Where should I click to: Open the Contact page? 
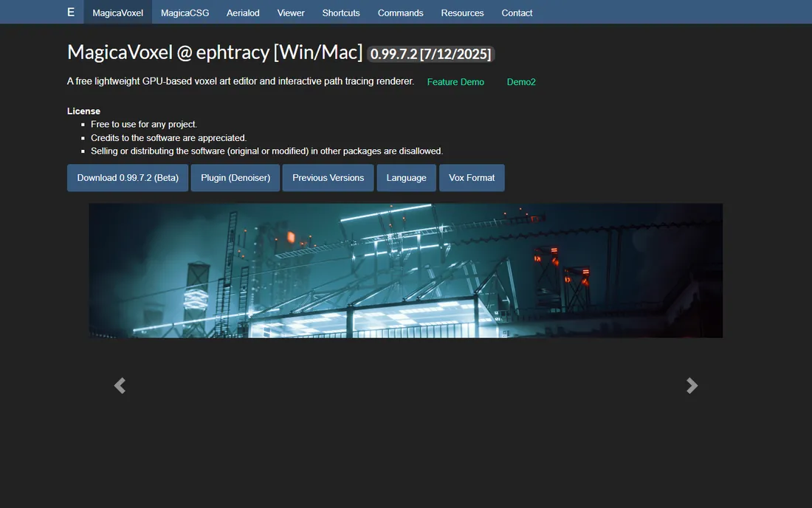[517, 13]
